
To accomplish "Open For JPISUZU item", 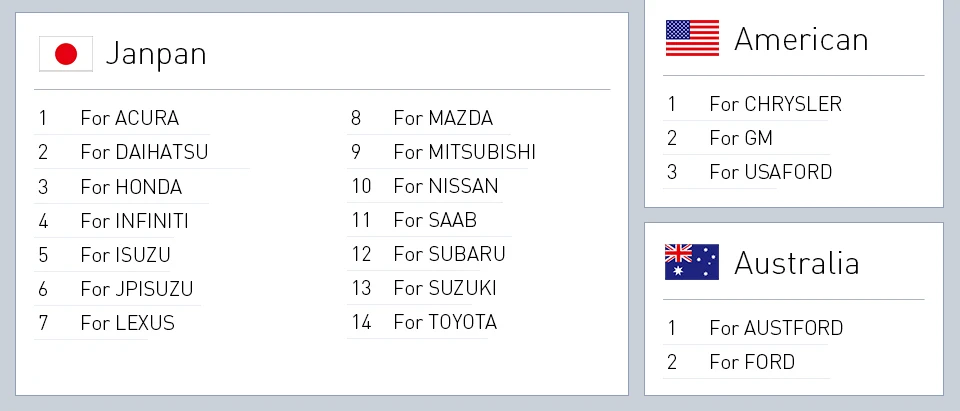I will click(137, 288).
